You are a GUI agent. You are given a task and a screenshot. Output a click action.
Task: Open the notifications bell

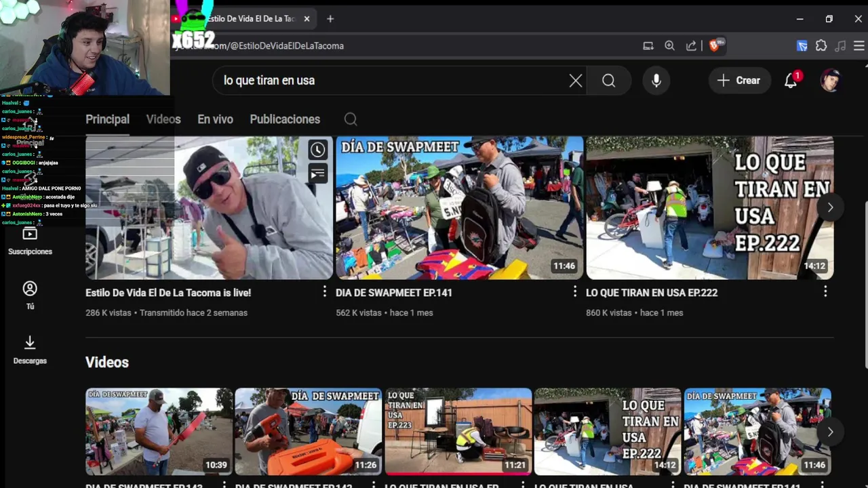(x=791, y=81)
